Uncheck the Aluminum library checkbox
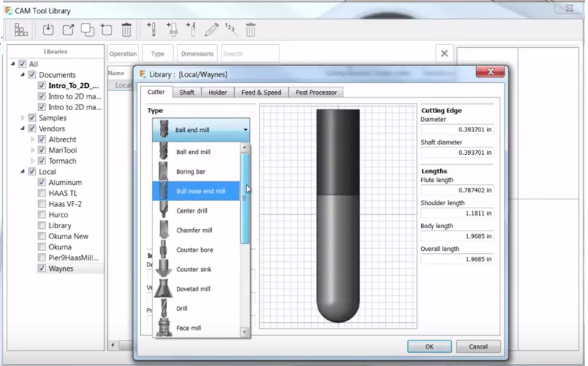 (42, 183)
